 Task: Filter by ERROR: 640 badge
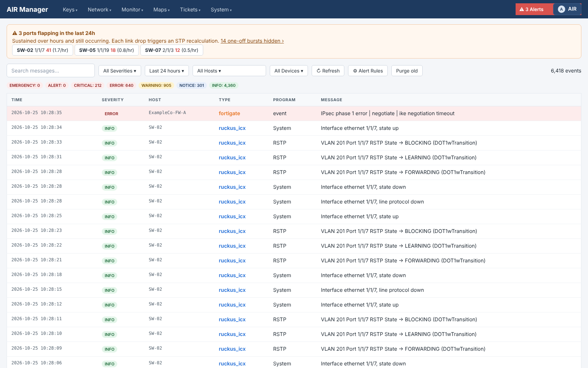[121, 85]
